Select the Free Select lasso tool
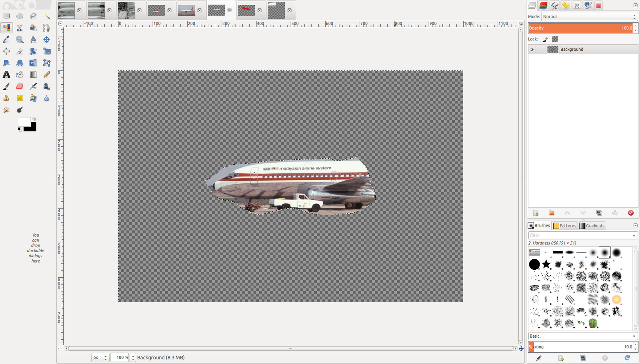640x364 pixels. click(33, 16)
